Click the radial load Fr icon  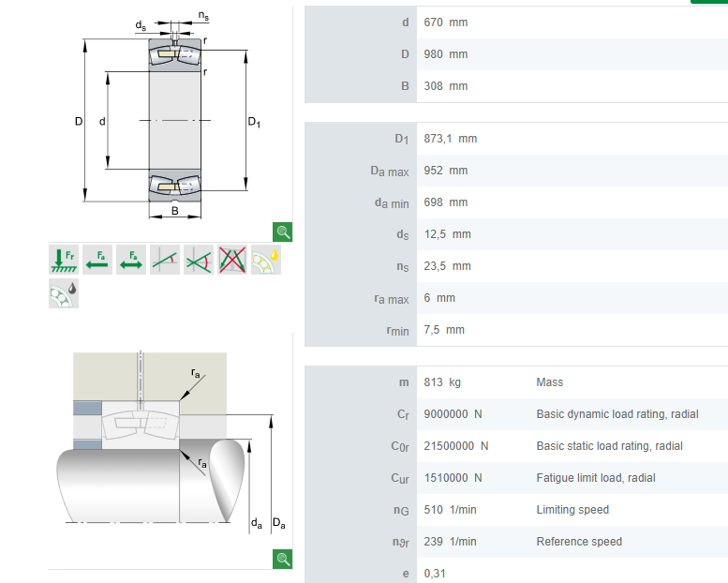pos(64,261)
